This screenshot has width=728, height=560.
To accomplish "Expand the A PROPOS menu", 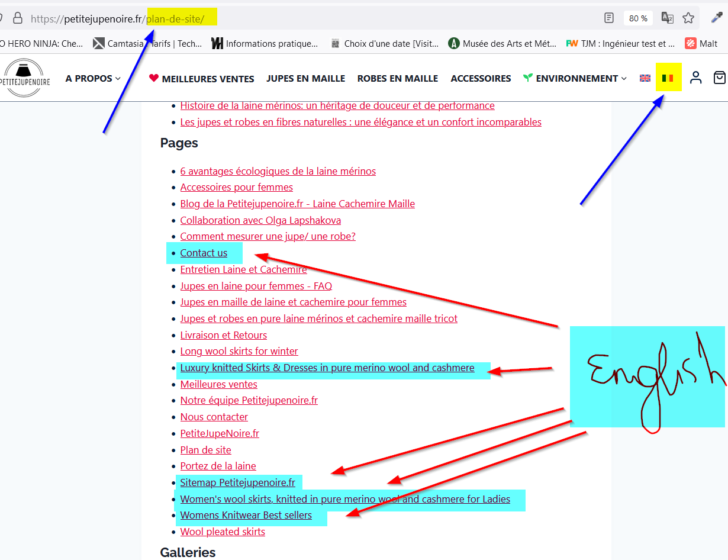I will (x=93, y=78).
